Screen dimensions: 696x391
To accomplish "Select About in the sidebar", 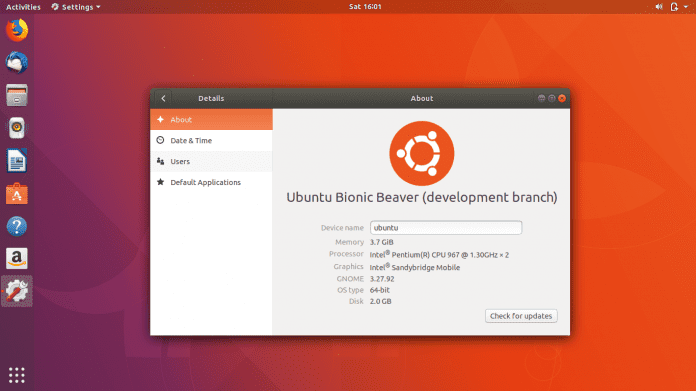I will [211, 119].
